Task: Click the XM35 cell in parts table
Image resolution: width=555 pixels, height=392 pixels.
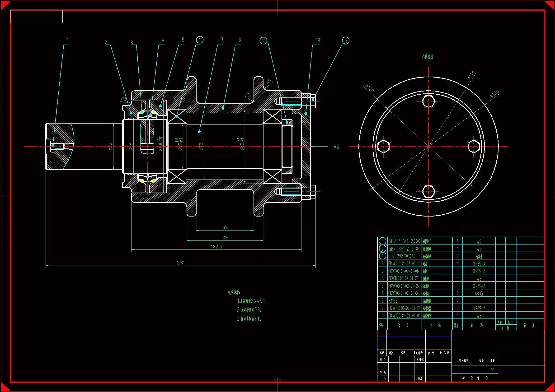Action: [x=393, y=301]
